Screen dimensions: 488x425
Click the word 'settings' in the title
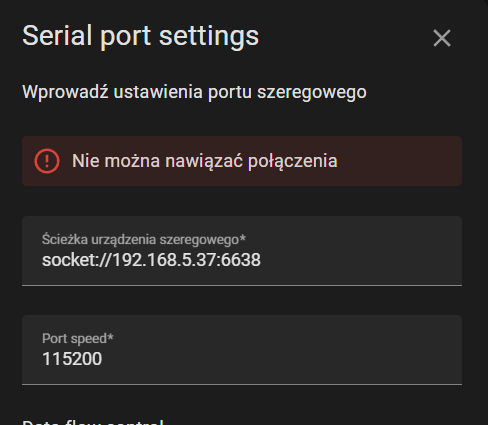209,36
